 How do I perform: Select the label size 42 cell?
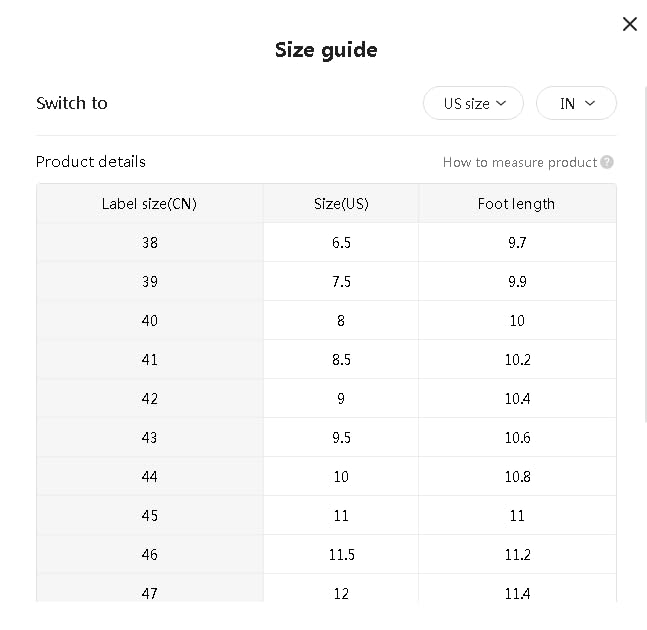(149, 399)
